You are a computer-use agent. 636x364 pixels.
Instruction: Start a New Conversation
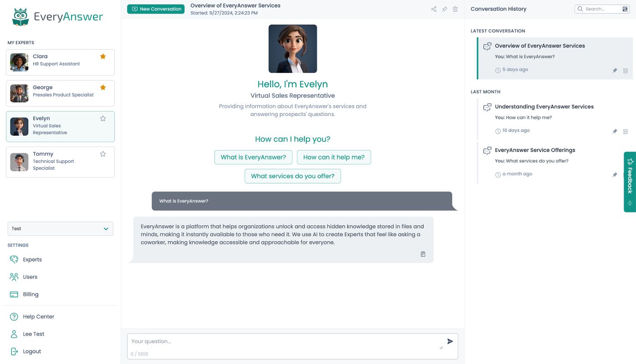156,9
